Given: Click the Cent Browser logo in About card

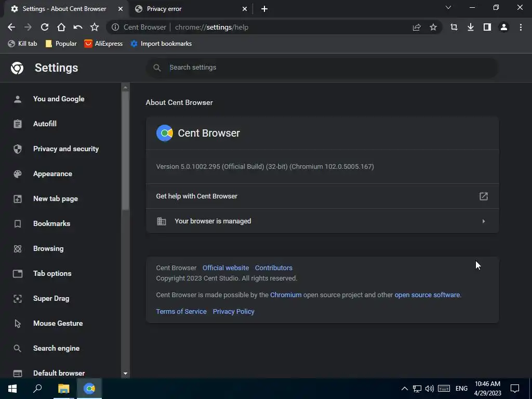Looking at the screenshot, I should [x=165, y=133].
